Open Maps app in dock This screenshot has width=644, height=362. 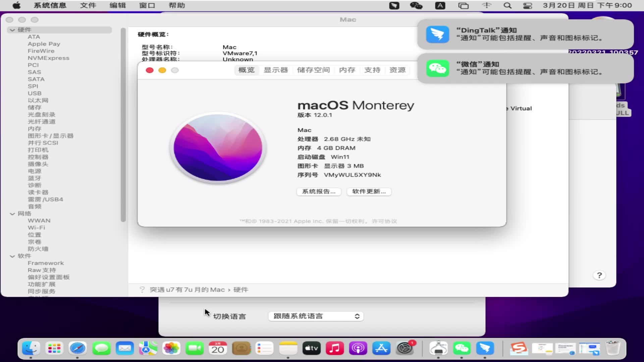pos(148,349)
